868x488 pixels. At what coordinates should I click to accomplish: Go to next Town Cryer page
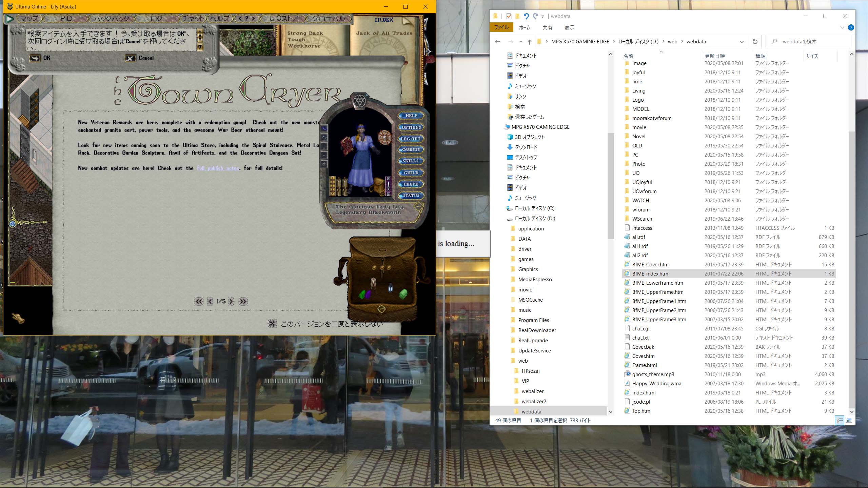[231, 301]
